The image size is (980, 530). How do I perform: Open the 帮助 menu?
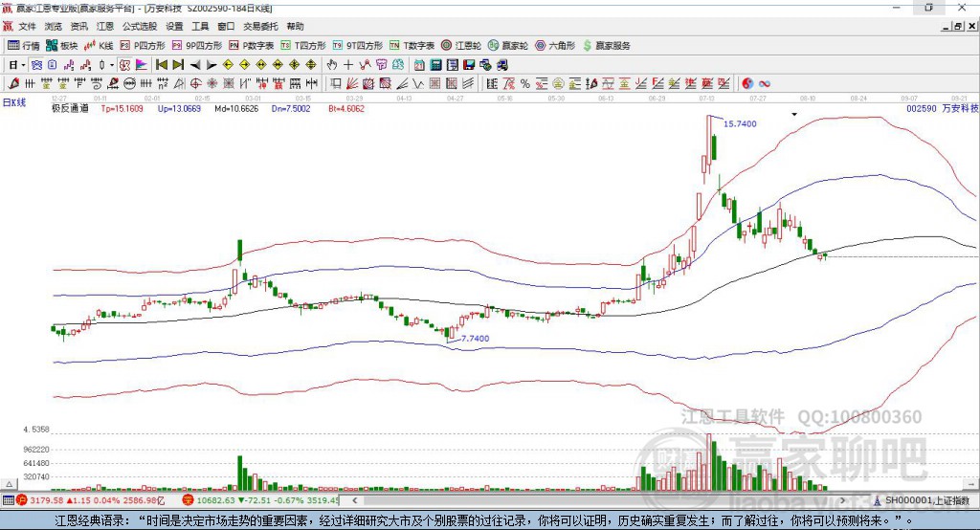pos(295,26)
